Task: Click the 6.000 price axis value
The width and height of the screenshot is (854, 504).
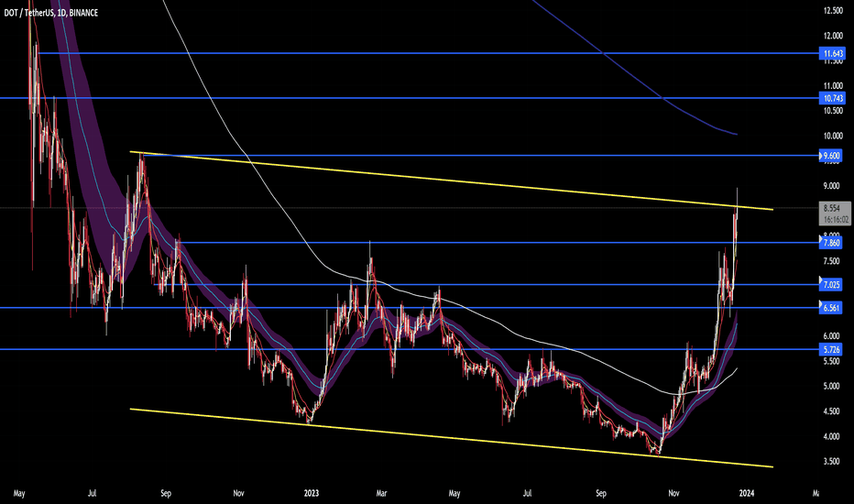Action: tap(832, 336)
